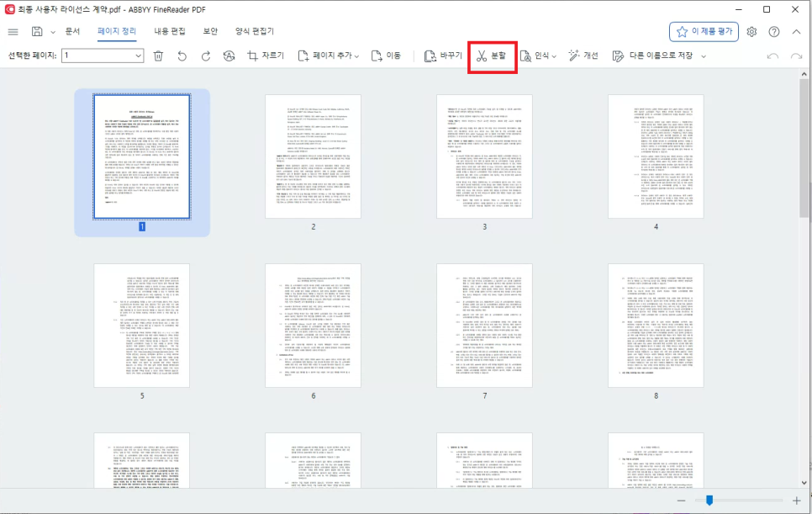This screenshot has height=514, width=812.
Task: Select page 1 thumbnail
Action: pyautogui.click(x=142, y=156)
